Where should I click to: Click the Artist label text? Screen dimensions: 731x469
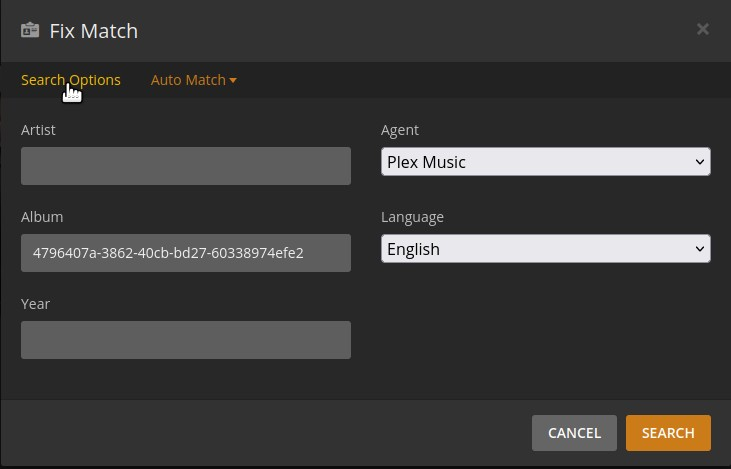click(38, 130)
